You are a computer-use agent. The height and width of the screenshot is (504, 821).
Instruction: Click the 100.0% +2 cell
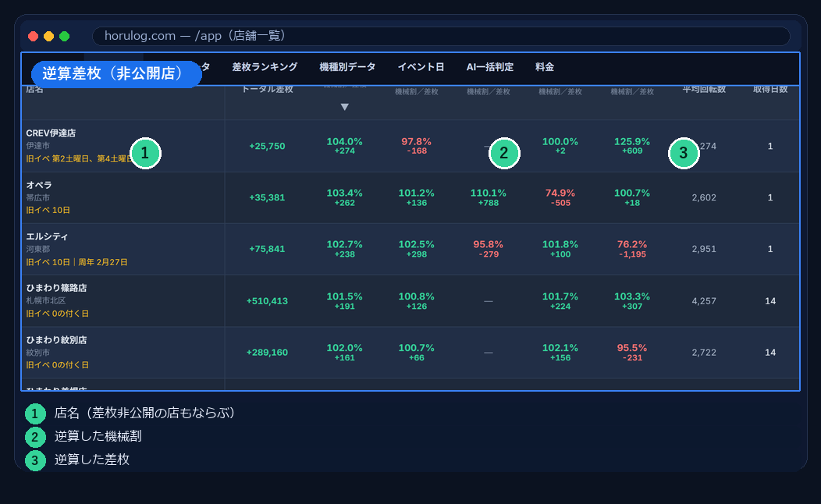(x=560, y=146)
